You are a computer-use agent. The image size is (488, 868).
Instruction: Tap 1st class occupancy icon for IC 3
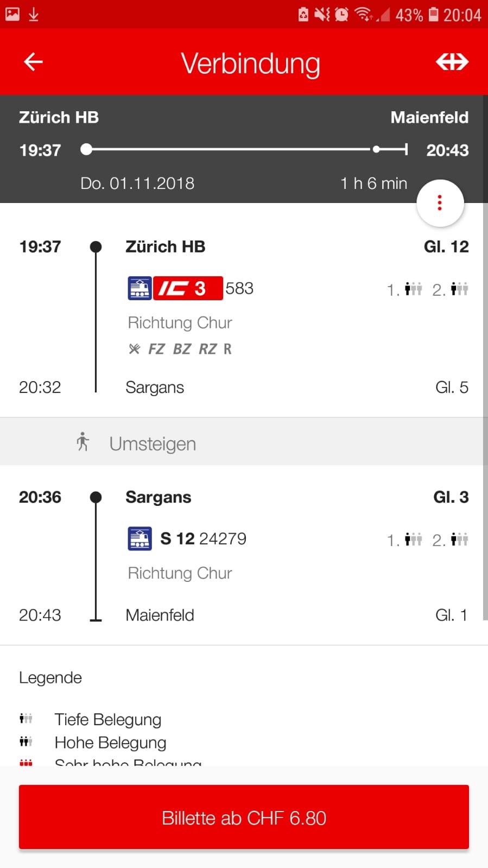[413, 289]
